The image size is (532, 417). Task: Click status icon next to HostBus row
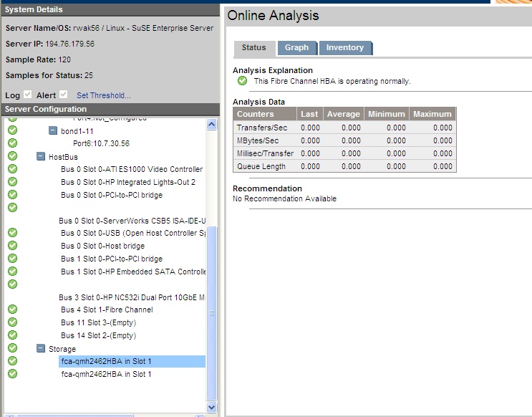[x=12, y=156]
